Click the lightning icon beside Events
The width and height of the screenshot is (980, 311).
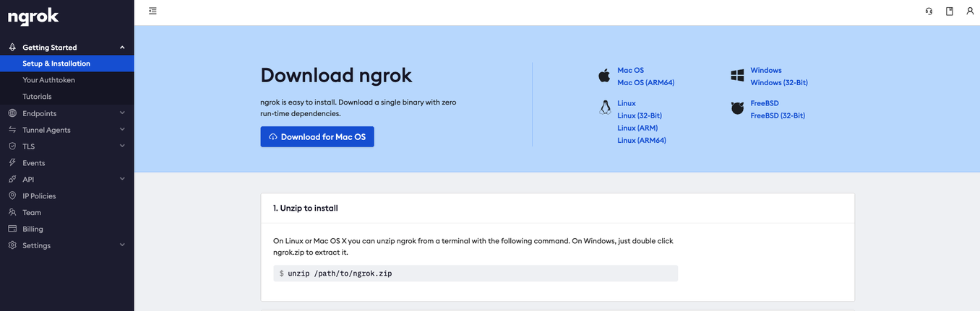pyautogui.click(x=12, y=163)
